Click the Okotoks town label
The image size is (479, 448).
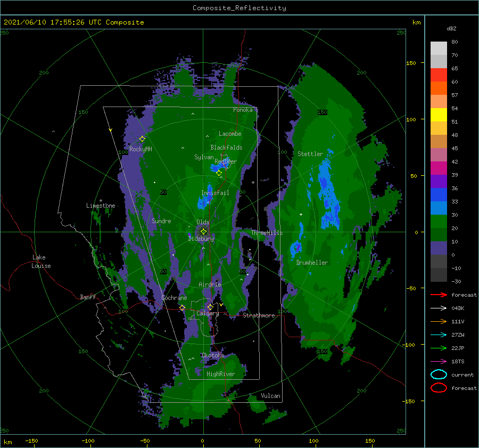pyautogui.click(x=213, y=355)
